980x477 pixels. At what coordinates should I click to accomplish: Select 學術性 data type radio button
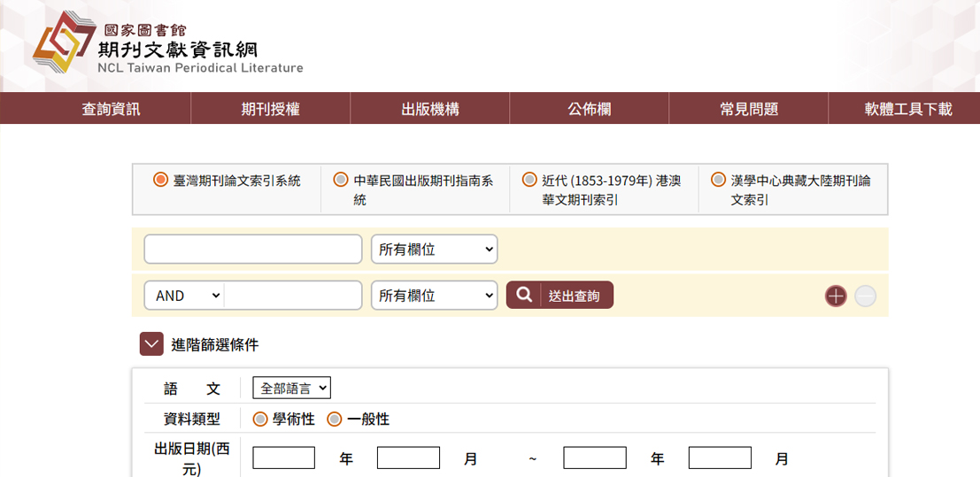260,419
